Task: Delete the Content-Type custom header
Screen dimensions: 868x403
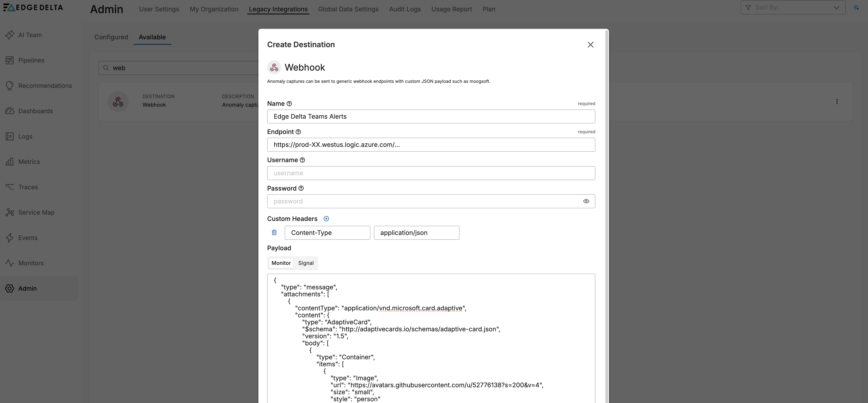Action: tap(274, 232)
